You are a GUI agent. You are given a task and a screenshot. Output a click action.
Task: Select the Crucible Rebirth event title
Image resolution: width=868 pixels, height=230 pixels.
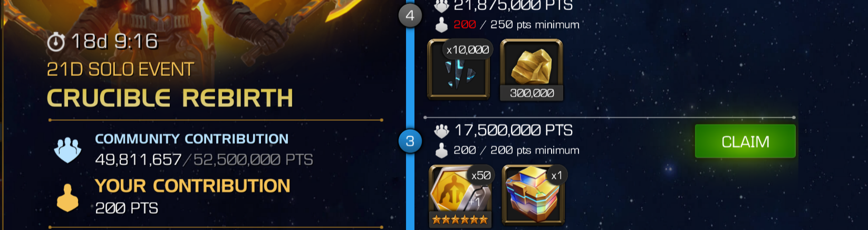point(170,98)
